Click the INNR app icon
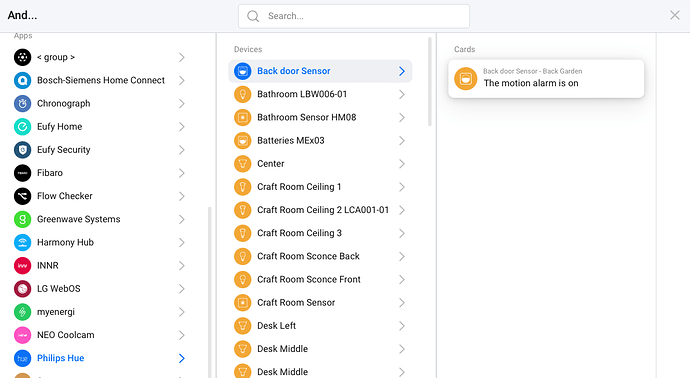 tap(22, 265)
